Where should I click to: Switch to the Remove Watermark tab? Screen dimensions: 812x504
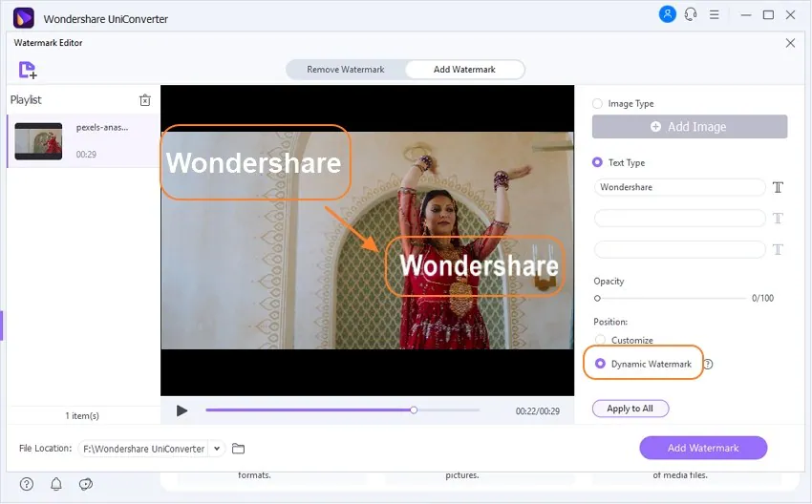(x=346, y=70)
